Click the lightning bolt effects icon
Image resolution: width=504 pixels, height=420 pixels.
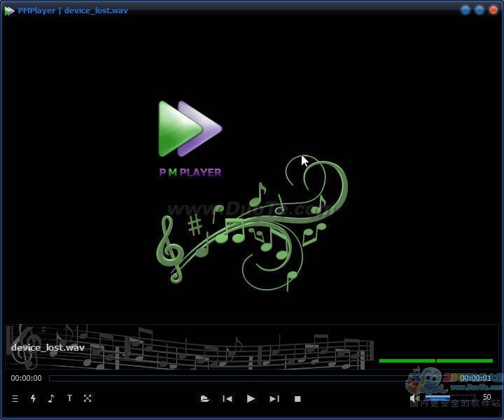coord(33,398)
